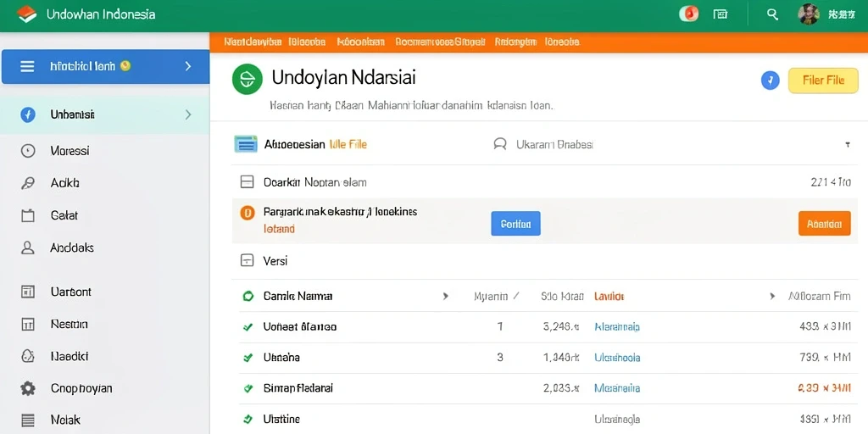The height and width of the screenshot is (434, 868).
Task: Click value 3,246 in Uonaet Mlarneo row
Action: [561, 327]
